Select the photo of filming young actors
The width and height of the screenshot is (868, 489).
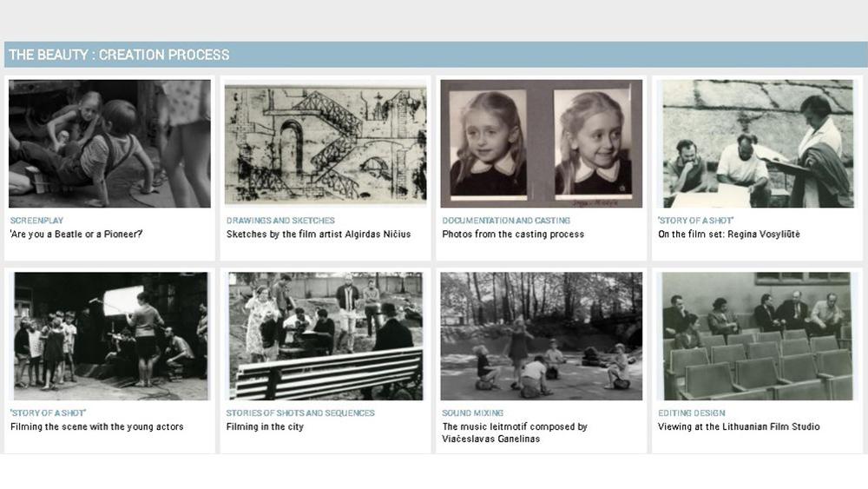109,336
